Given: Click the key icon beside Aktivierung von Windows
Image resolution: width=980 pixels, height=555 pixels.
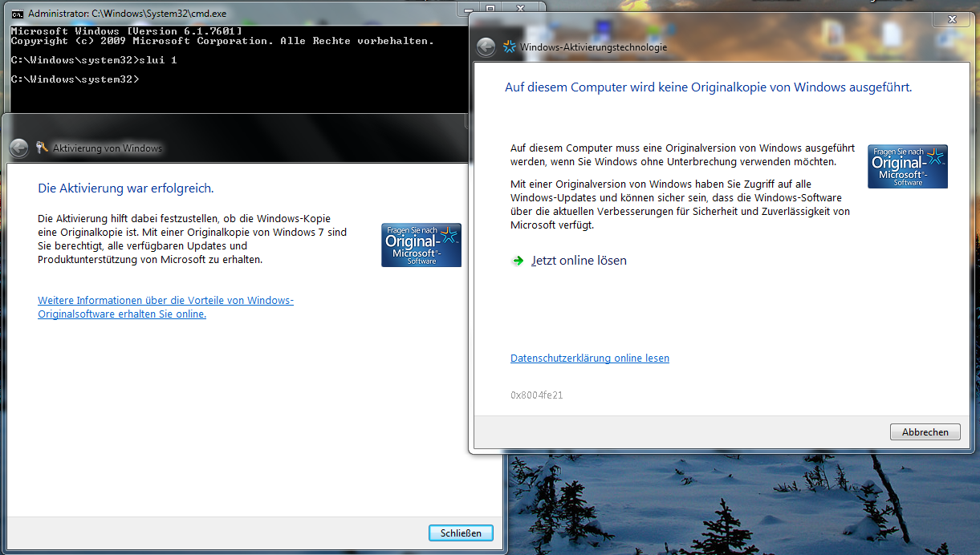Looking at the screenshot, I should pyautogui.click(x=43, y=148).
